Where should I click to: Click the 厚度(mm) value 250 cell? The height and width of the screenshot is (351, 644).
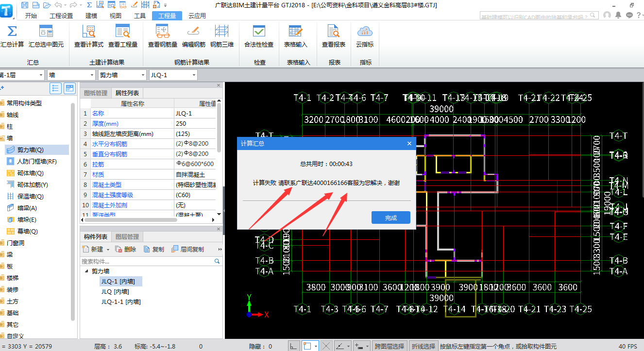195,123
